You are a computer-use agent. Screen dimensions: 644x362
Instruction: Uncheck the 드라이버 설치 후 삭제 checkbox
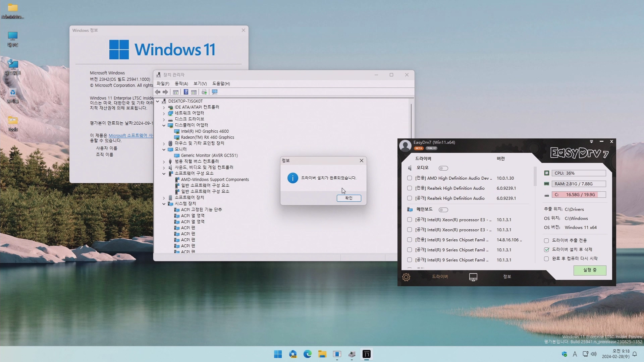point(546,250)
